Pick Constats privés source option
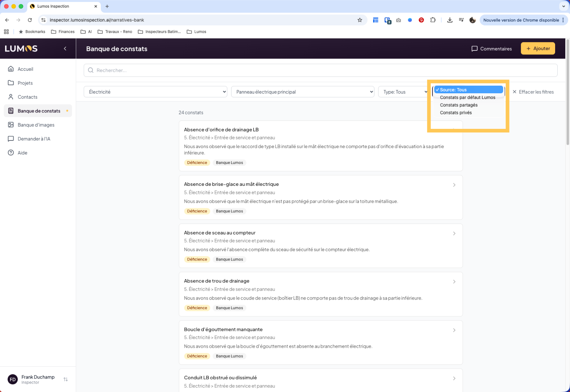 pos(456,113)
